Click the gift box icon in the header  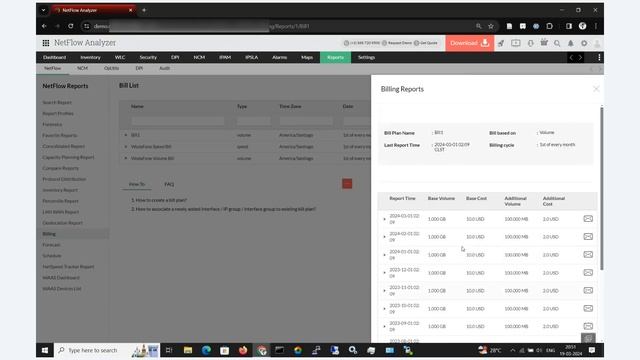point(544,42)
